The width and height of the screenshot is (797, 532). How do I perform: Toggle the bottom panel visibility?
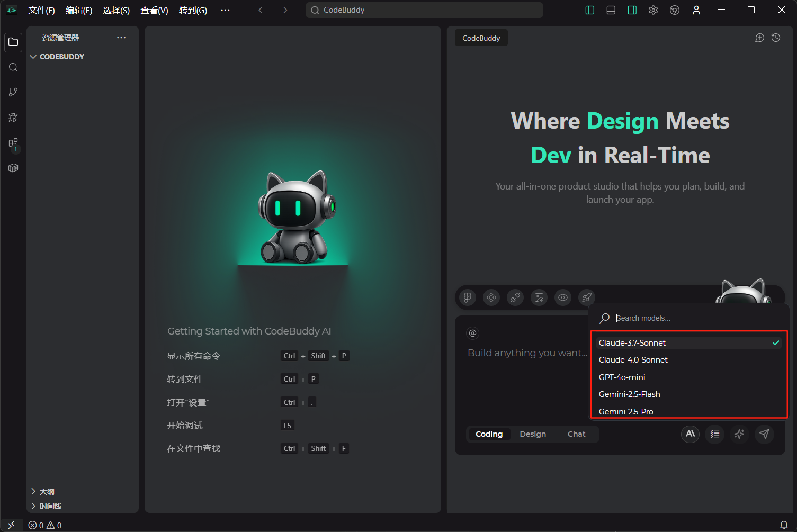coord(611,10)
